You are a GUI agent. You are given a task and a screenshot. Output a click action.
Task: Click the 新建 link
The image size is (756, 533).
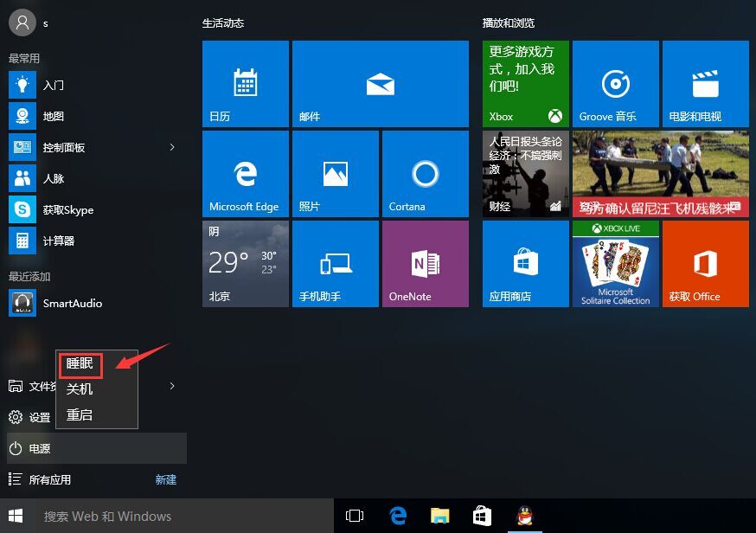165,479
